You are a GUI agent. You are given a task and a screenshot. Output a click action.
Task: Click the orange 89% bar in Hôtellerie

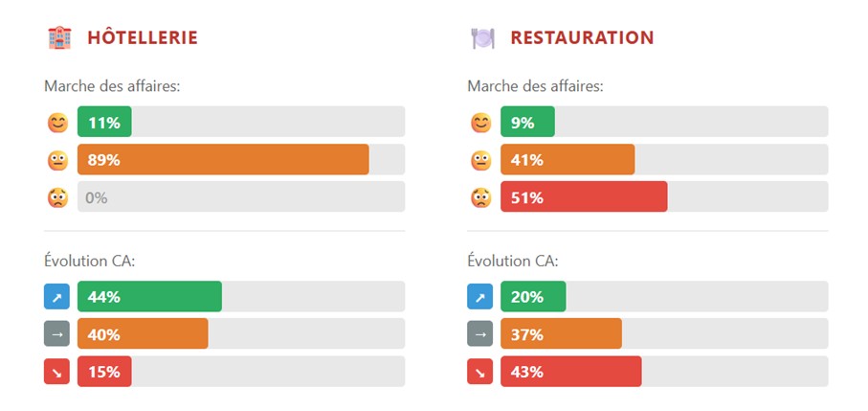click(x=223, y=160)
